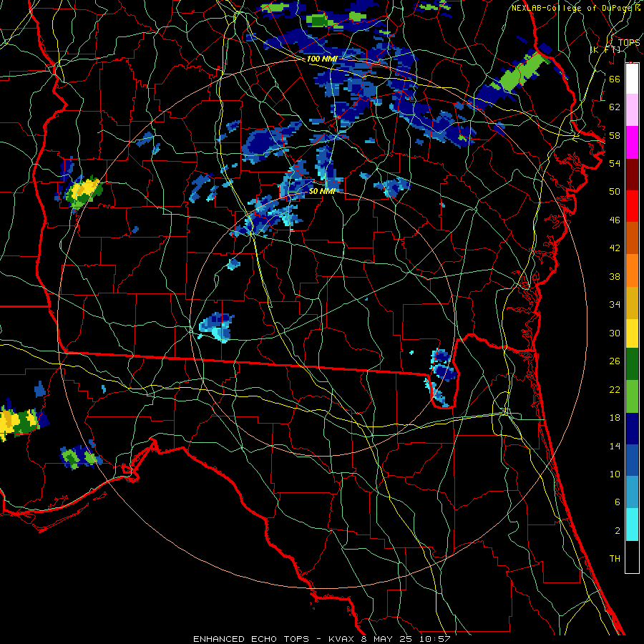Click the '50' scale label on the legend
The width and height of the screenshot is (644, 644).
pos(615,192)
